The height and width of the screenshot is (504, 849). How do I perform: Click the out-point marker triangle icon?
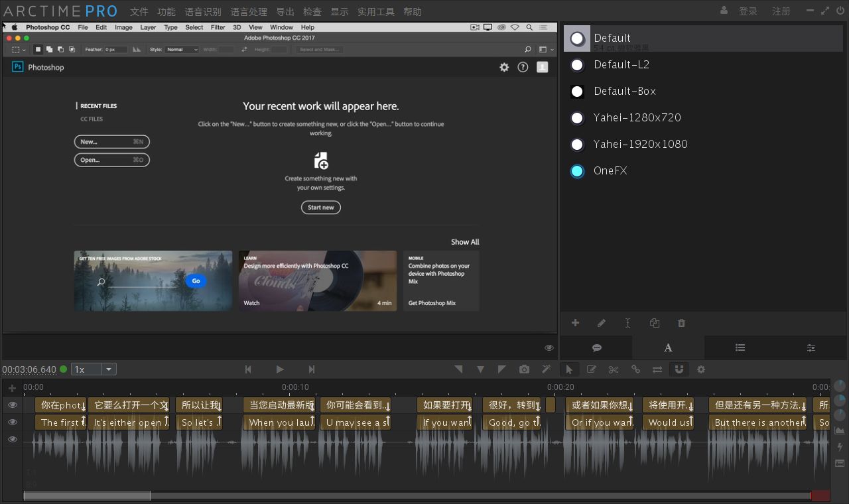502,369
